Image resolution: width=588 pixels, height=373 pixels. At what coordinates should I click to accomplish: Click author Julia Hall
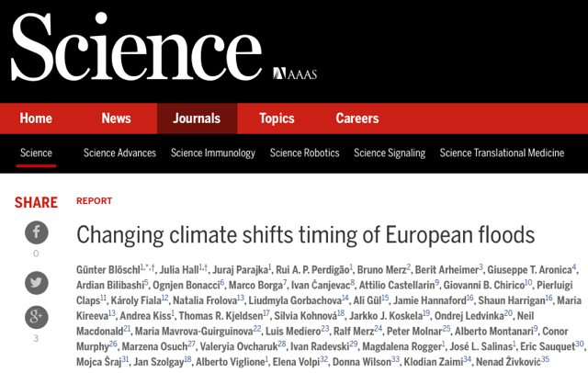pyautogui.click(x=181, y=268)
